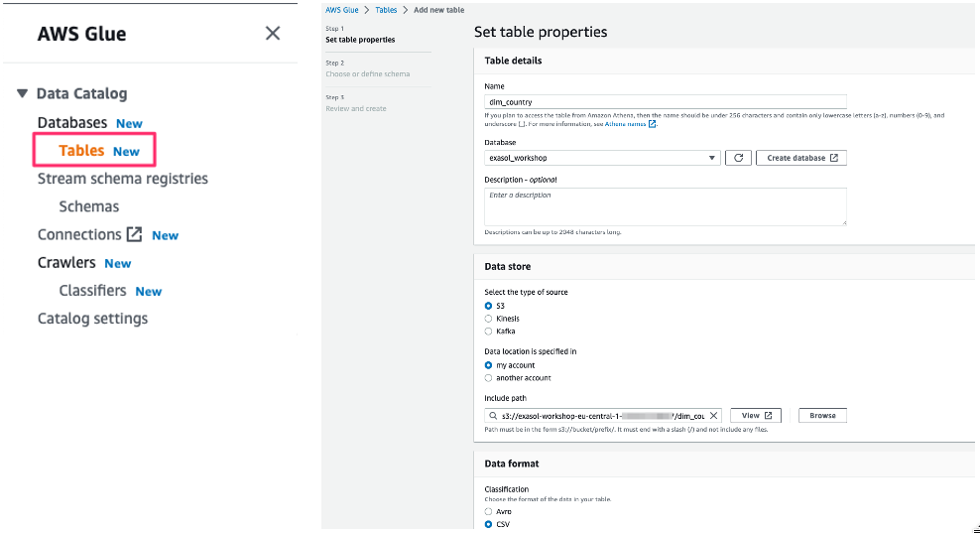Screen dimensions: 980x533
Task: Click the New badge beside Classifiers
Action: tap(149, 292)
